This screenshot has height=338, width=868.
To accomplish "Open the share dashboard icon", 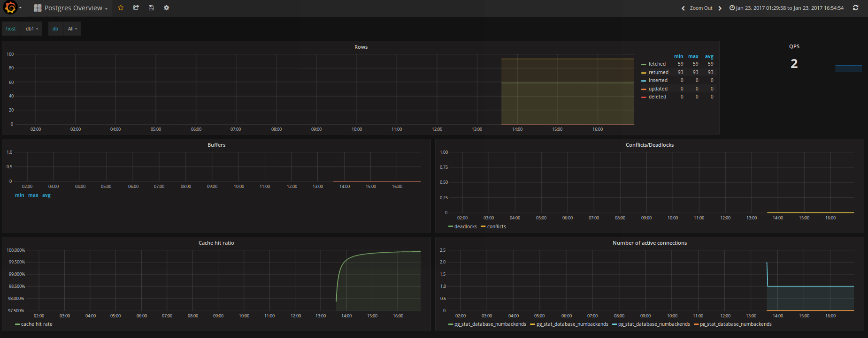I will tap(136, 8).
